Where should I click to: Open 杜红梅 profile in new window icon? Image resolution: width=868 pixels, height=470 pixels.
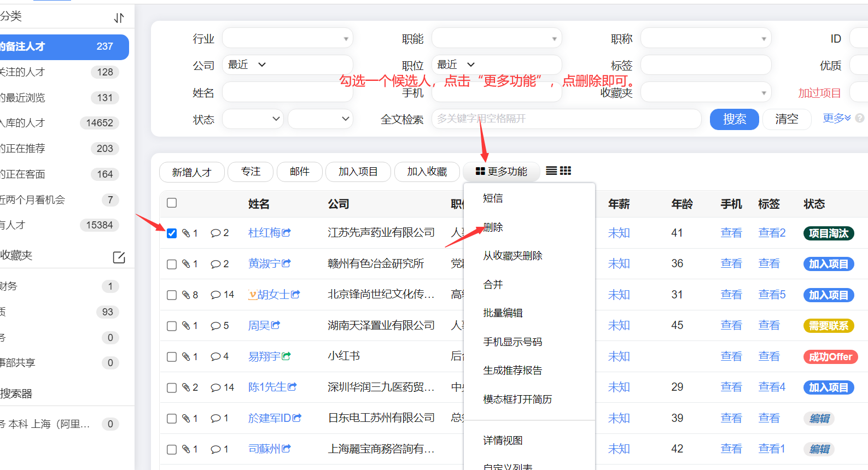pyautogui.click(x=287, y=232)
